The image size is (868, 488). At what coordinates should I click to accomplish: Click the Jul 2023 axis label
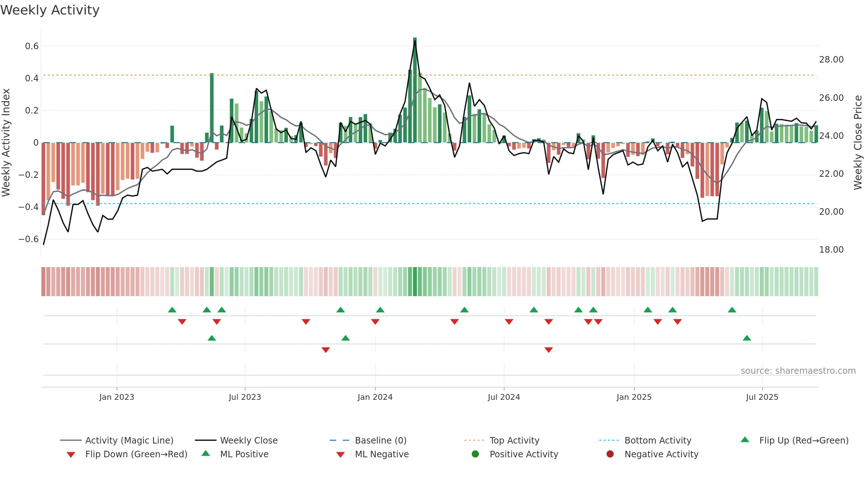pyautogui.click(x=245, y=397)
